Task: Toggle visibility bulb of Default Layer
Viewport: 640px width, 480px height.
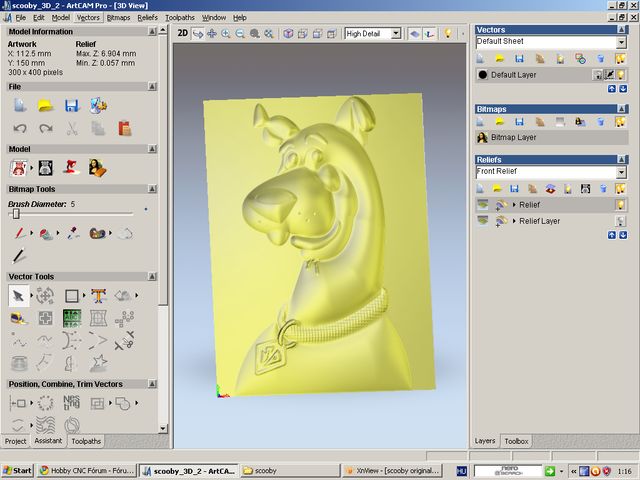Action: click(621, 75)
